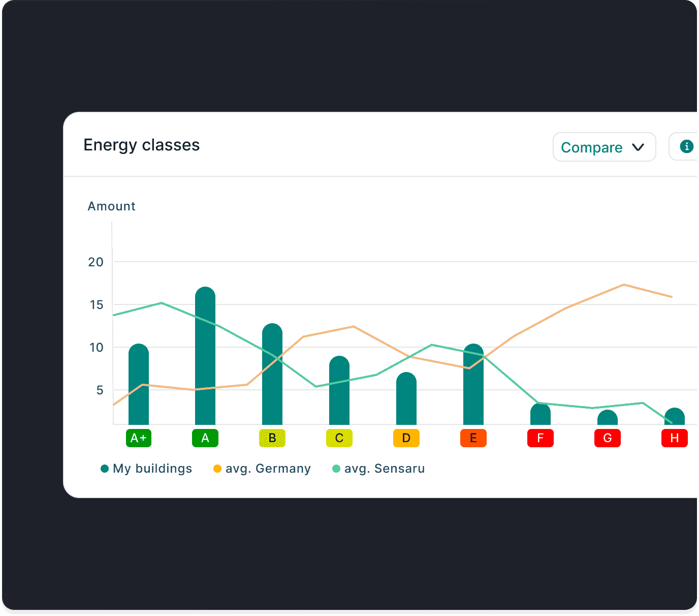Screen dimensions: 699x616
Task: Click the bar above class E
Action: click(x=473, y=384)
